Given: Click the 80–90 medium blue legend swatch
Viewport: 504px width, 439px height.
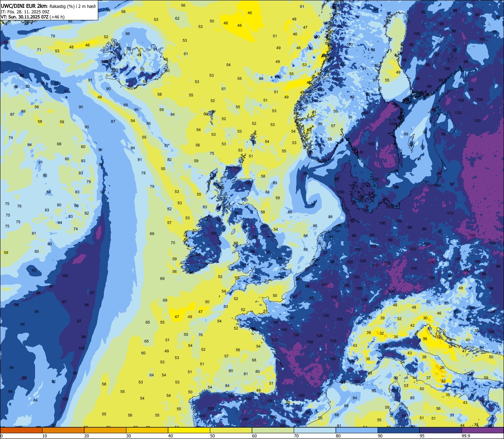Looking at the screenshot, I should coord(356,430).
